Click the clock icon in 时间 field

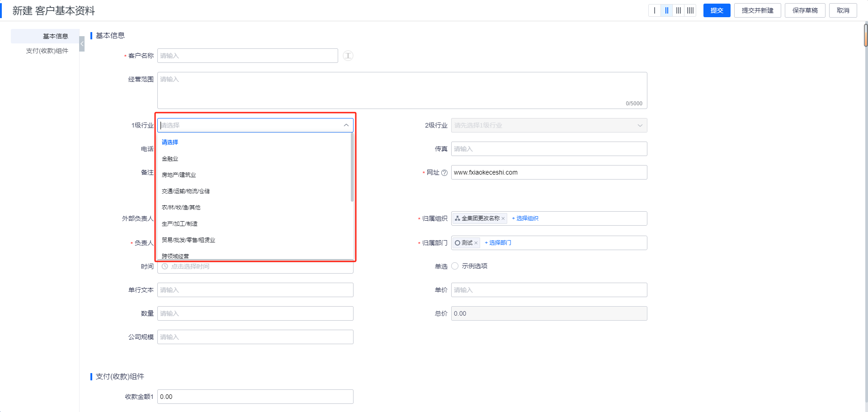coord(165,266)
